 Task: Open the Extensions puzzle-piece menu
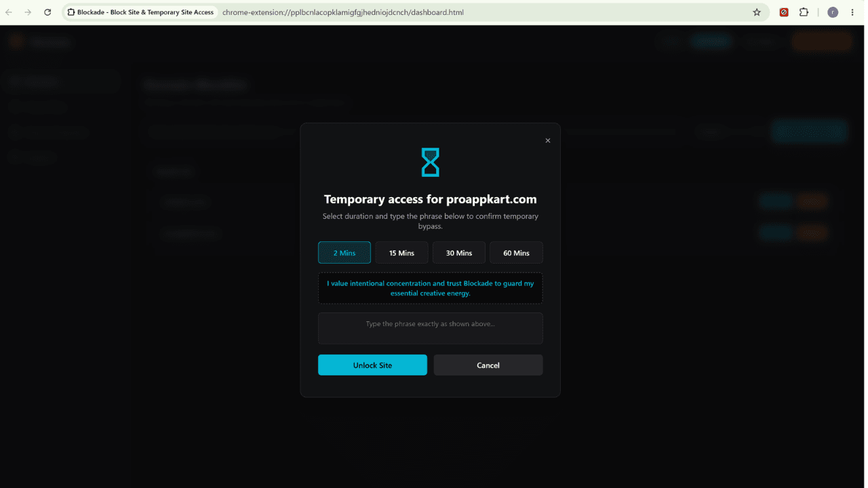pyautogui.click(x=804, y=12)
